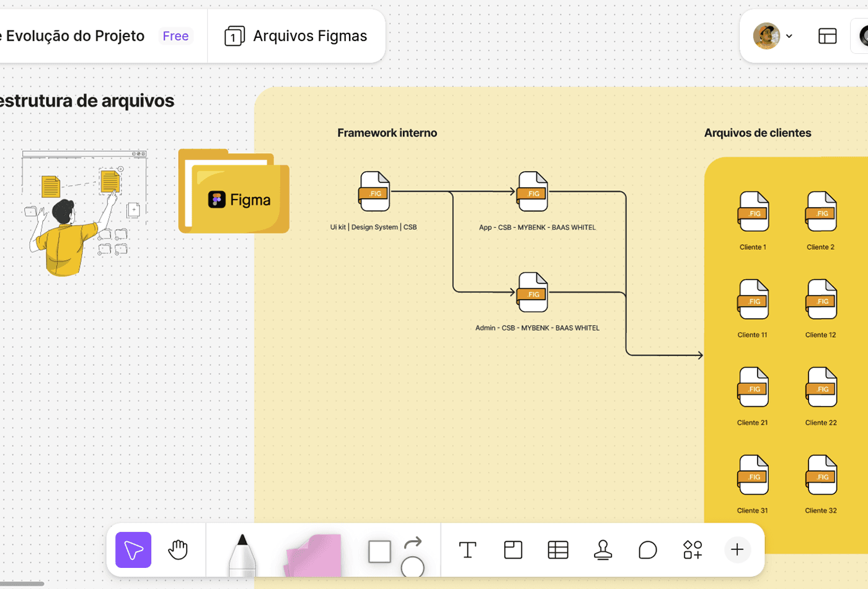
Task: Open the templates panel icon top right
Action: tap(827, 35)
